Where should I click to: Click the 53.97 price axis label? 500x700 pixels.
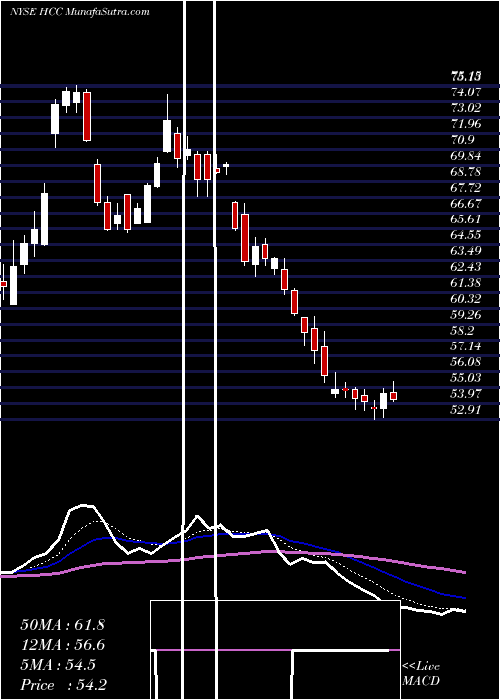pyautogui.click(x=466, y=394)
